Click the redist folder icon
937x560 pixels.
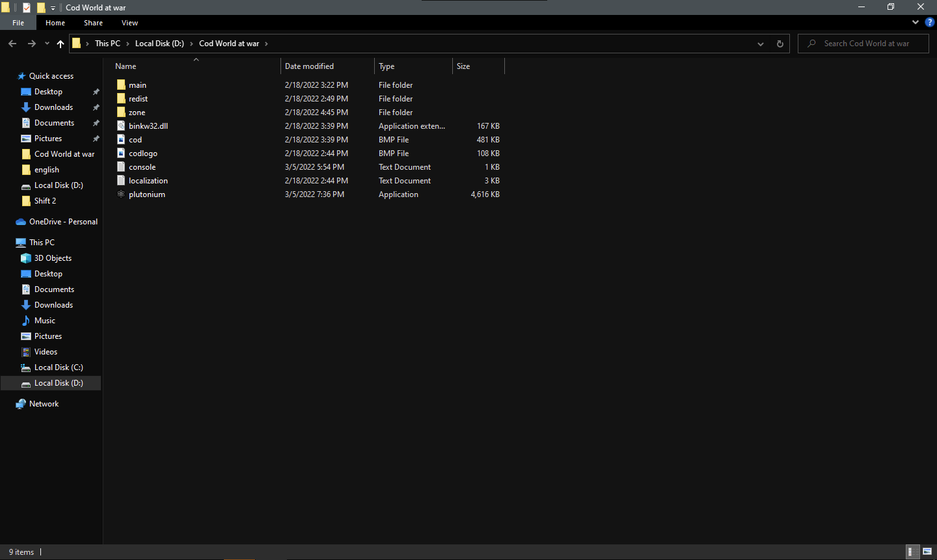click(x=121, y=99)
